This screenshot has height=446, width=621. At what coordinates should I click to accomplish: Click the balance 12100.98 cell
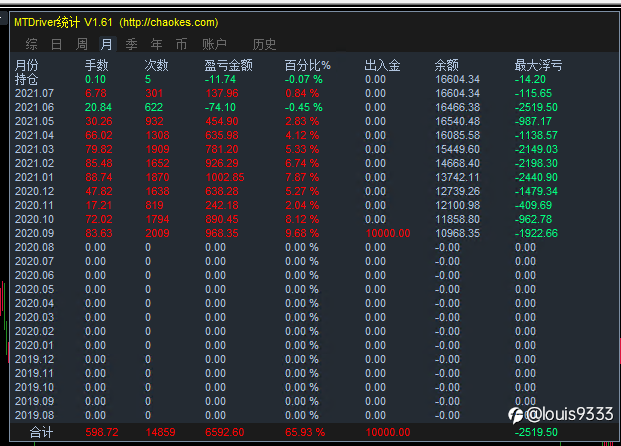click(x=457, y=205)
